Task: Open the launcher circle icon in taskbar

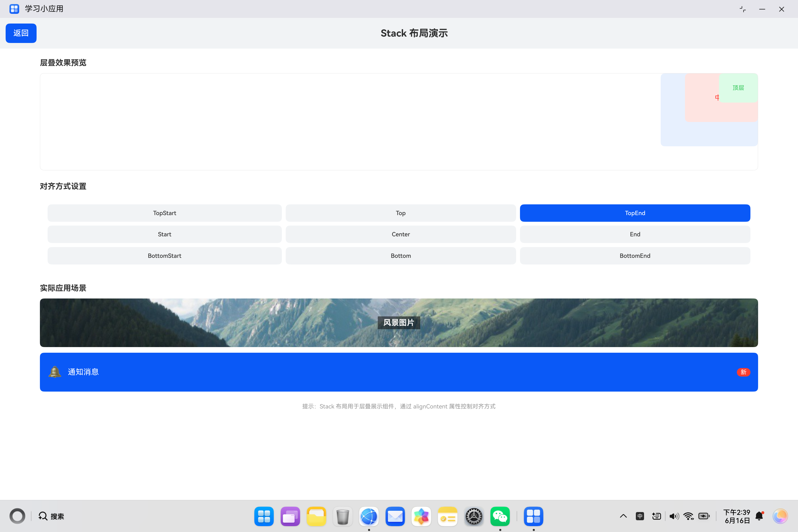Action: pos(17,516)
